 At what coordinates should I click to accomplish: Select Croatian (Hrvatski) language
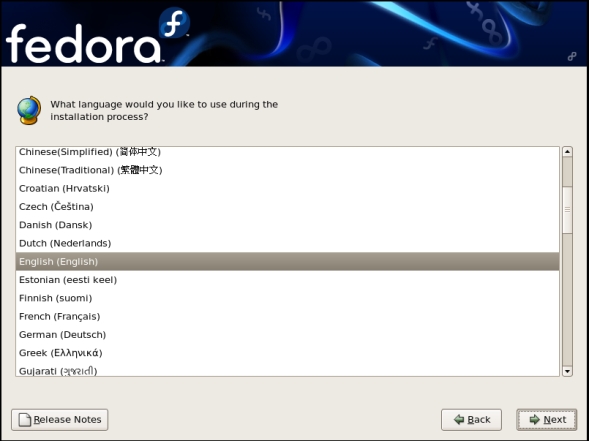click(287, 188)
